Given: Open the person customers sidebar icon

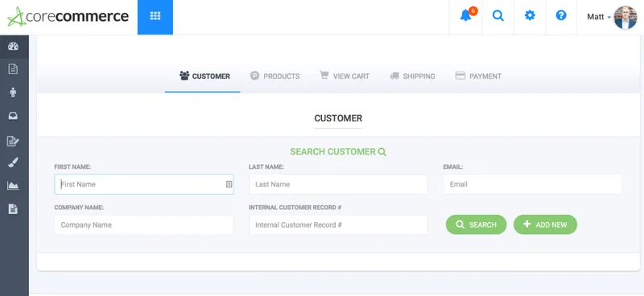Looking at the screenshot, I should (x=13, y=92).
